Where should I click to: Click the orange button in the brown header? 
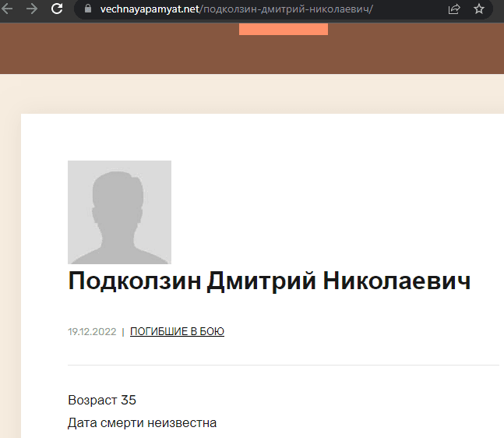284,30
